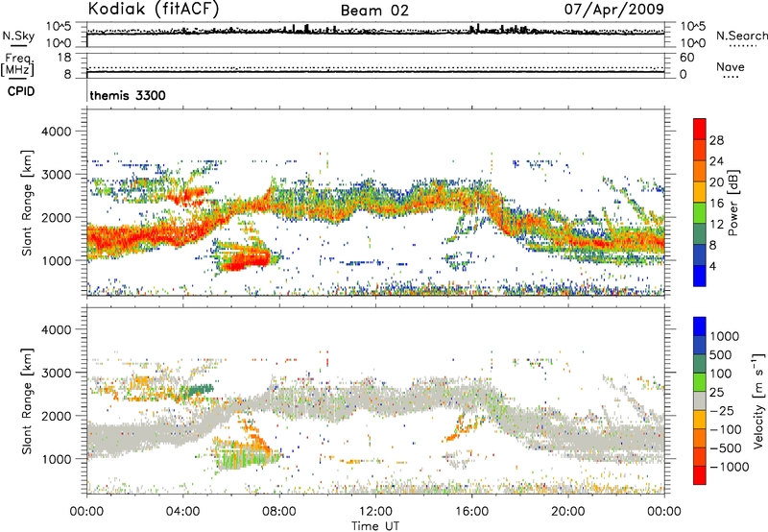Select the bright blue bottom segment of power colorbar

700,276
